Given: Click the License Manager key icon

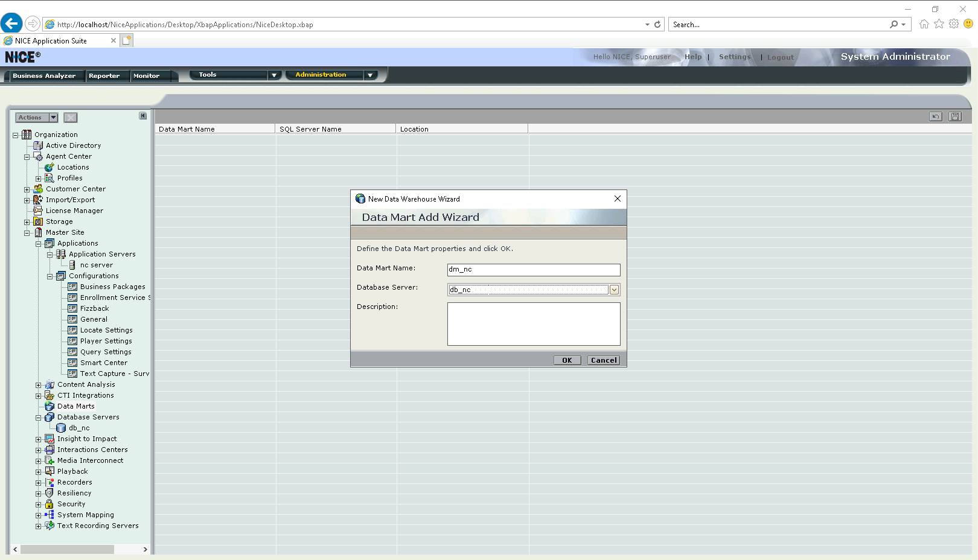Looking at the screenshot, I should tap(38, 211).
